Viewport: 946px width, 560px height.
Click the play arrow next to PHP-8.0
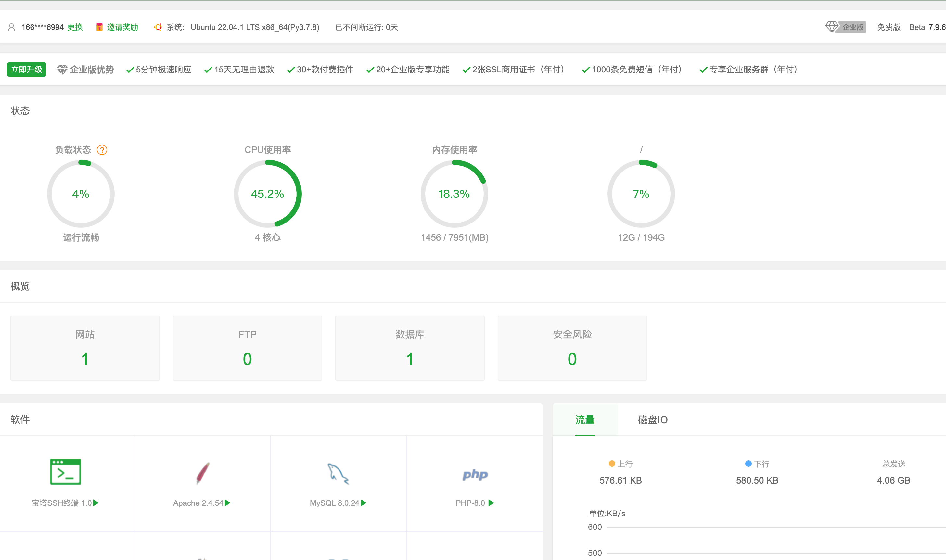(491, 503)
